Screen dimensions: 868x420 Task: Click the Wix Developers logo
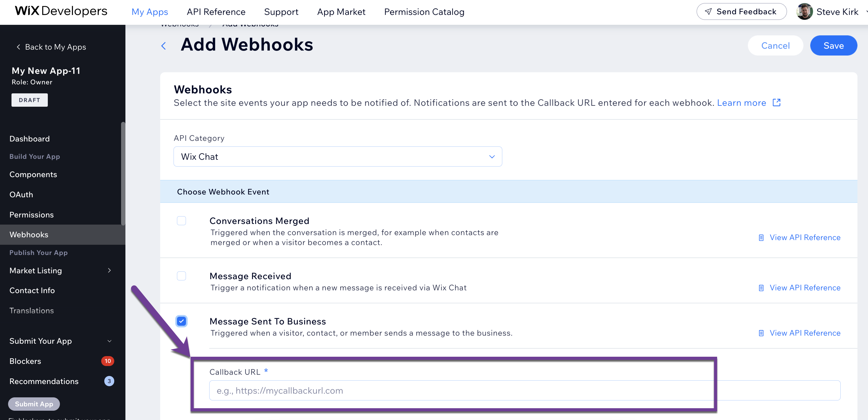click(61, 11)
